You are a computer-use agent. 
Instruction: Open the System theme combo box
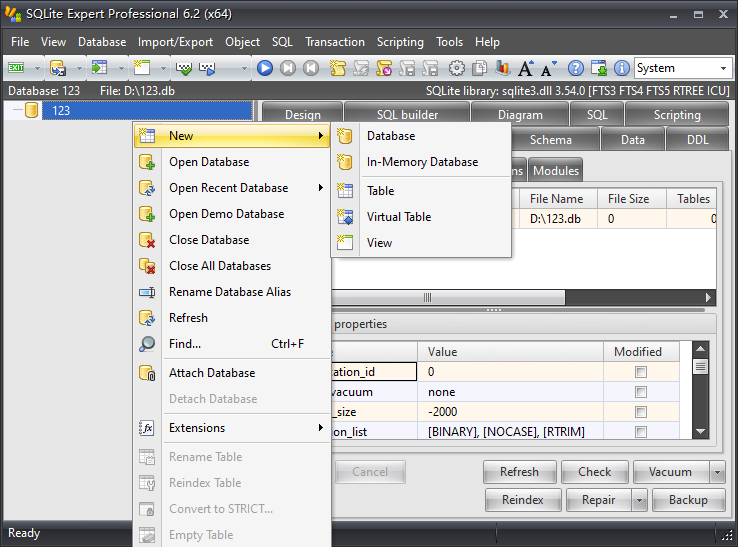pos(683,68)
